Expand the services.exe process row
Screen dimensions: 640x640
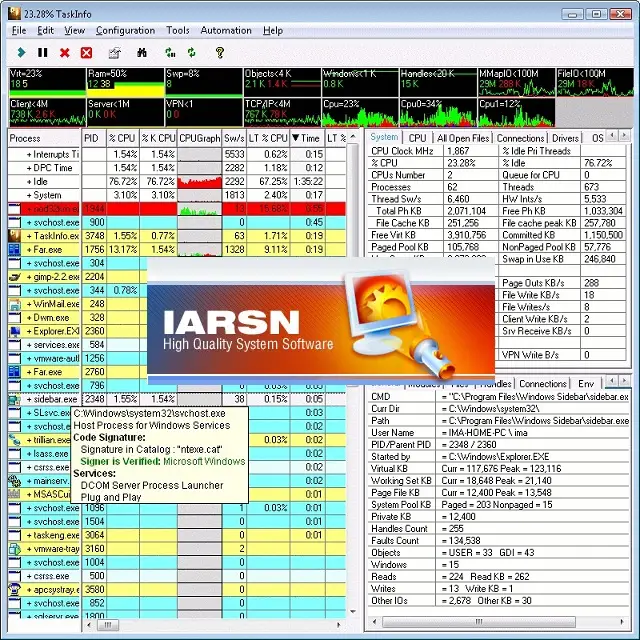tap(29, 345)
